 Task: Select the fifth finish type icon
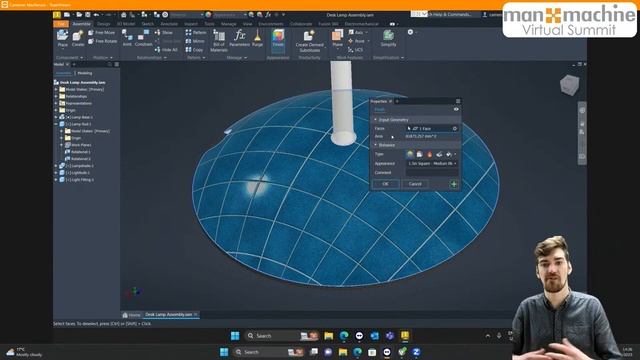click(x=449, y=154)
